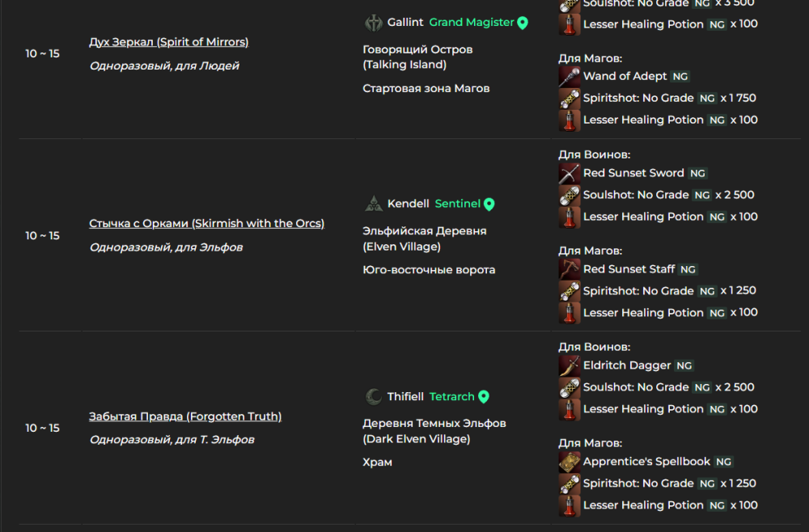Image resolution: width=809 pixels, height=532 pixels.
Task: Click the Стартовая зона Магов text
Action: coord(426,88)
